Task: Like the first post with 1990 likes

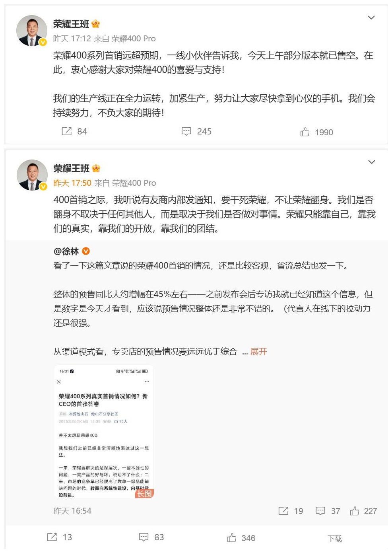Action: tap(305, 132)
